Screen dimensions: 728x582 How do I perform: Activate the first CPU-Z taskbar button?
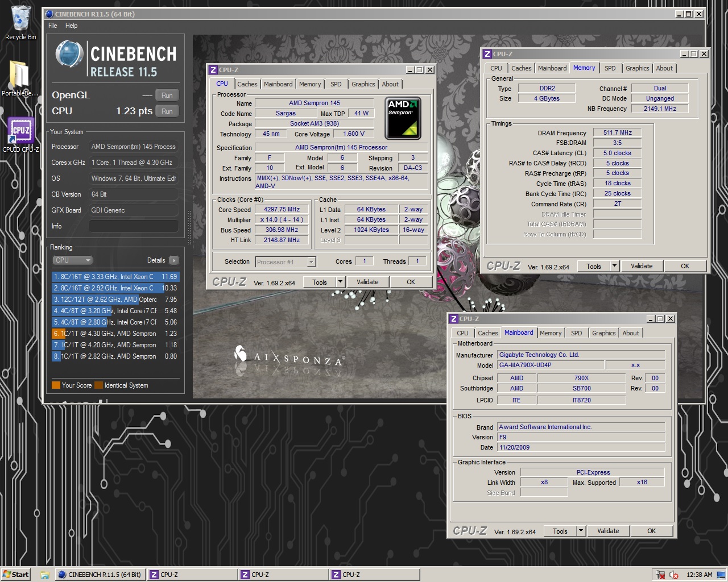(192, 575)
